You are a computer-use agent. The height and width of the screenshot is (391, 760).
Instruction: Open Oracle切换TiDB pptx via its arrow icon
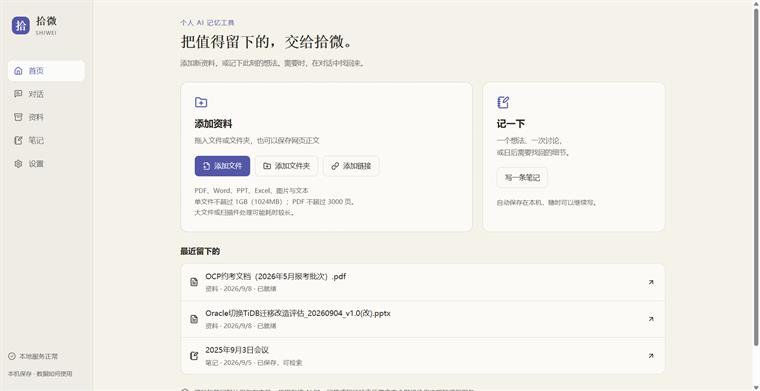click(651, 319)
